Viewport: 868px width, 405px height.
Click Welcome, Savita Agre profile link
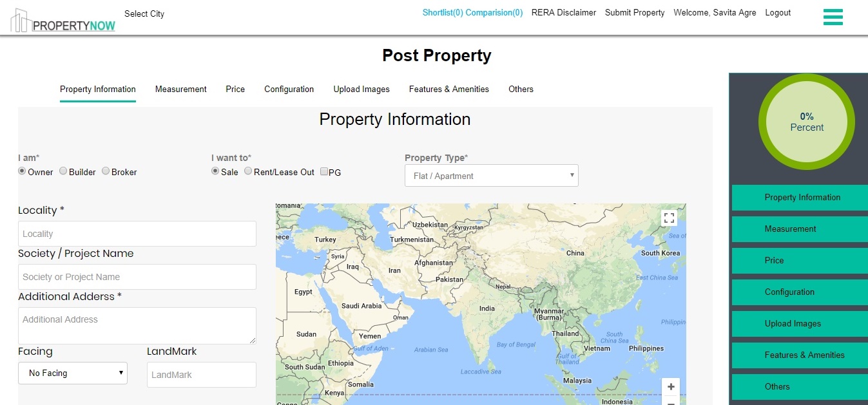715,12
